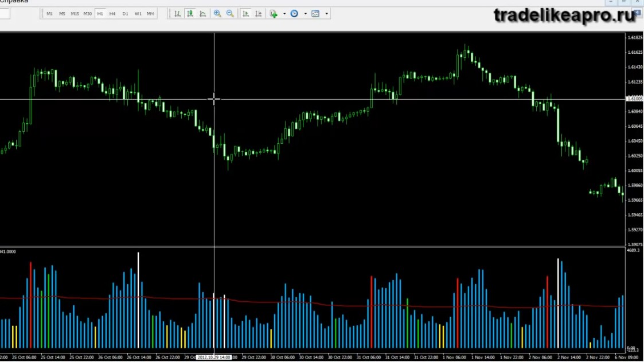This screenshot has height=362, width=644.
Task: Select the bar chart display icon
Action: 177,14
